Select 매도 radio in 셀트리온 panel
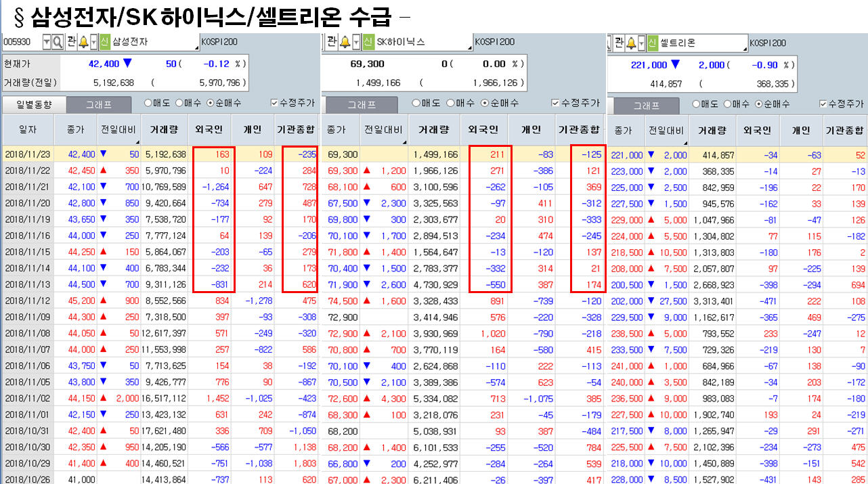 click(696, 104)
